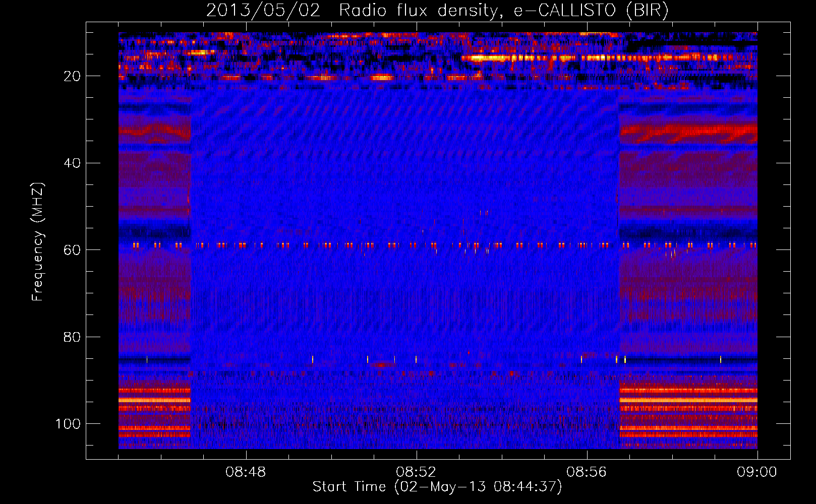Click the 20 MHz frequency tick label
Screen dimensions: 816x504
point(72,77)
